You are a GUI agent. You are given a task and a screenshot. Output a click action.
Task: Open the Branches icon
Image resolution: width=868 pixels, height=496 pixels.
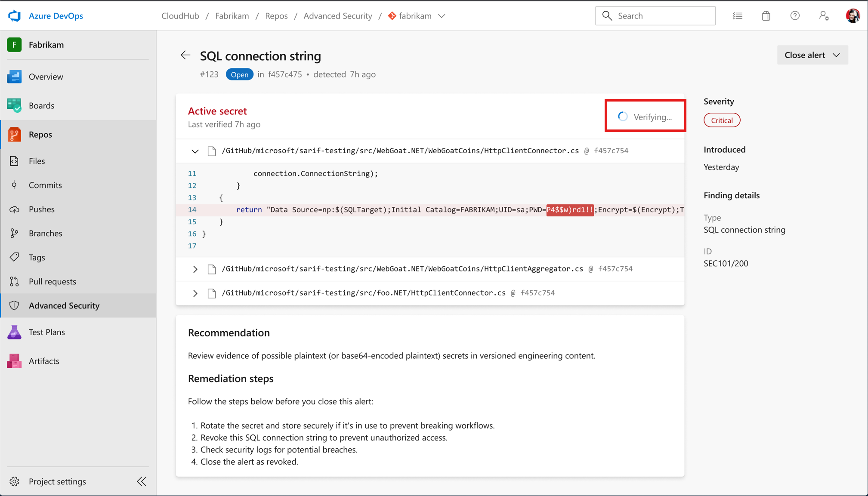coord(14,233)
